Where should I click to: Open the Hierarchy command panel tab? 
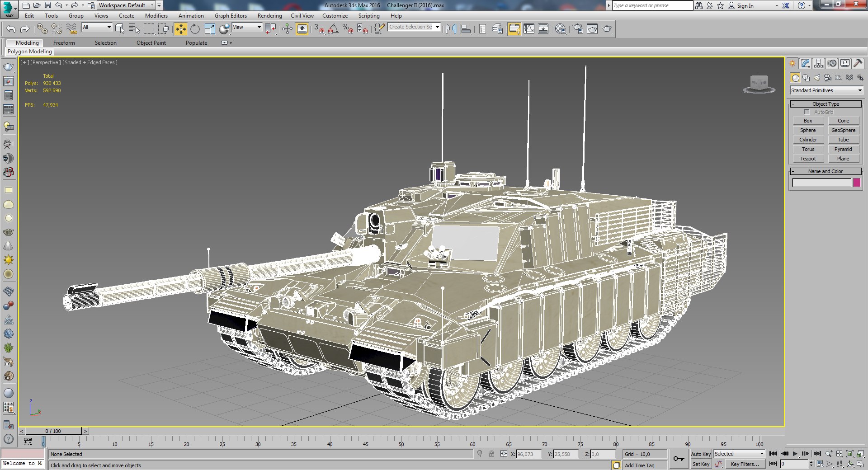click(818, 63)
